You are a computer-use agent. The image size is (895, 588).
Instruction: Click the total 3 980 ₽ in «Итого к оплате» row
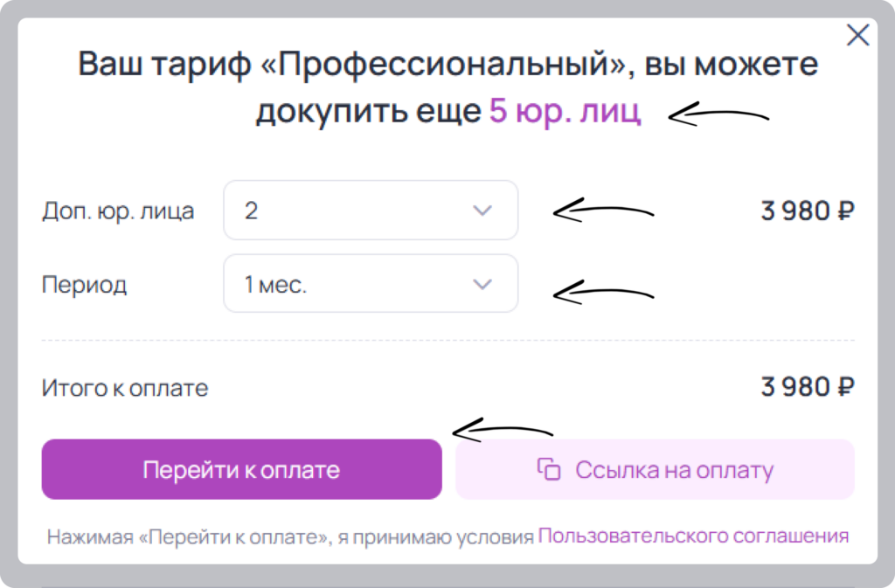808,387
